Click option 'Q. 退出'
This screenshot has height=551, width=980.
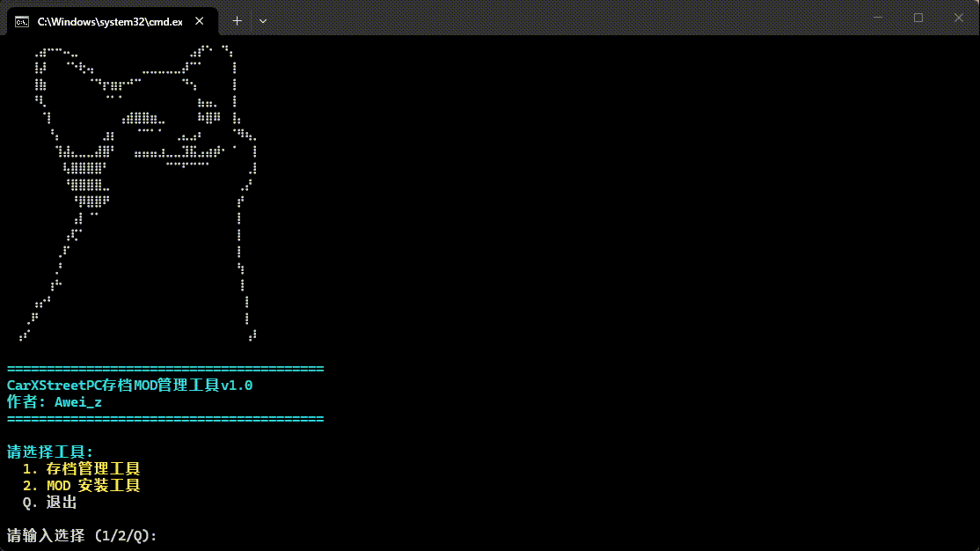tap(50, 503)
